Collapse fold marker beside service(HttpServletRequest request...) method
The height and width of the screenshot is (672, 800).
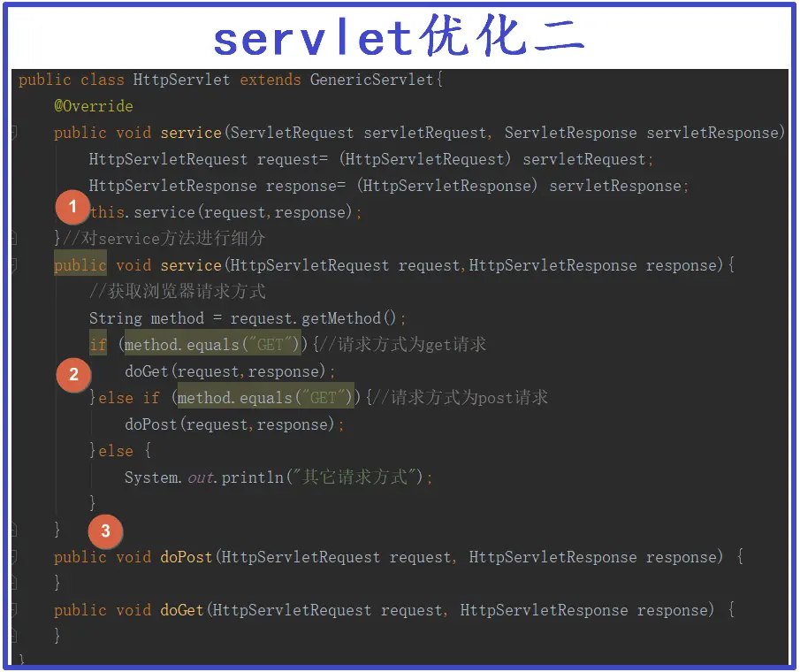pos(15,265)
